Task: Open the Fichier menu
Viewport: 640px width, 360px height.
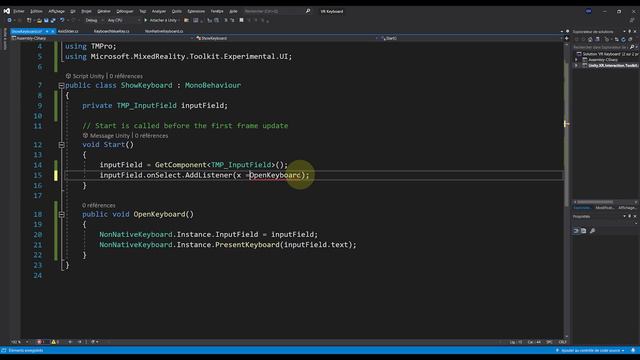Action: [19, 11]
